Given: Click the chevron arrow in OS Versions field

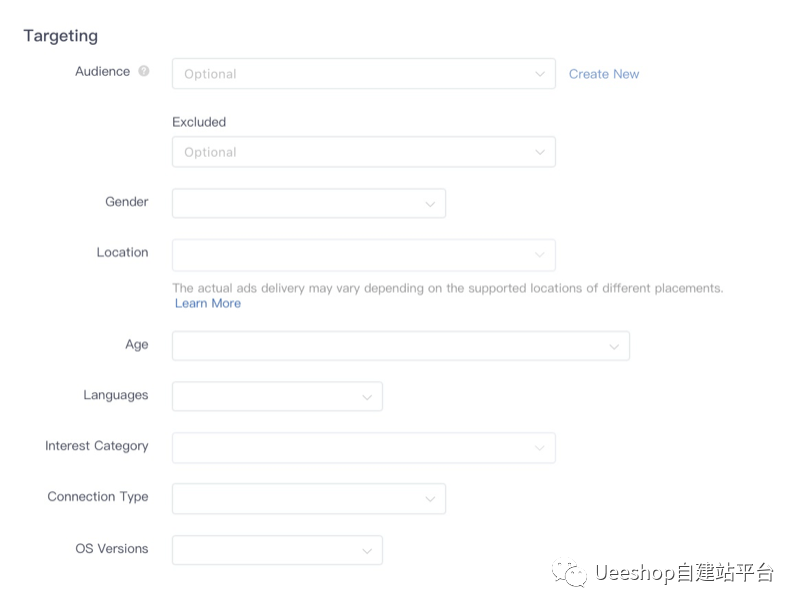Looking at the screenshot, I should (367, 550).
